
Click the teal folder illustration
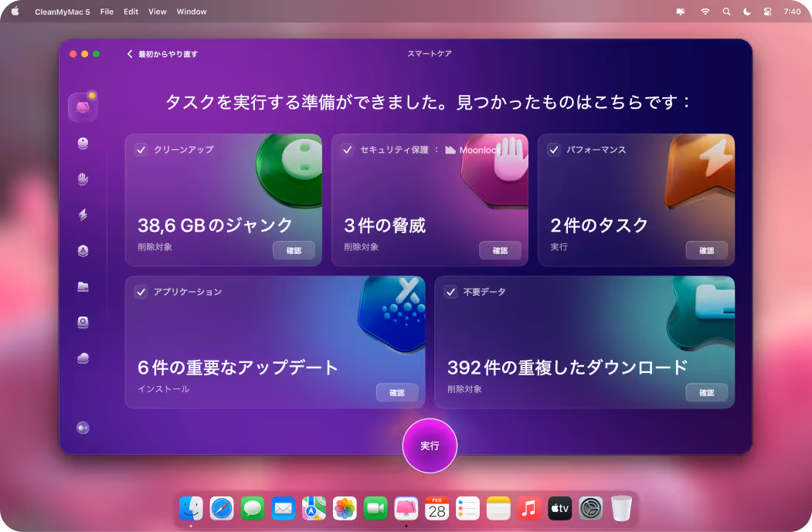(702, 313)
